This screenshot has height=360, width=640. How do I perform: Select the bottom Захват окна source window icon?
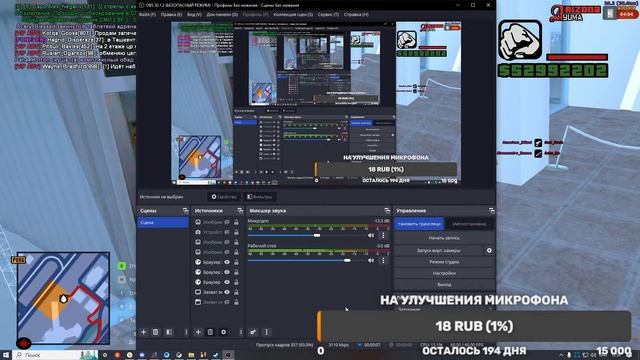[198, 302]
